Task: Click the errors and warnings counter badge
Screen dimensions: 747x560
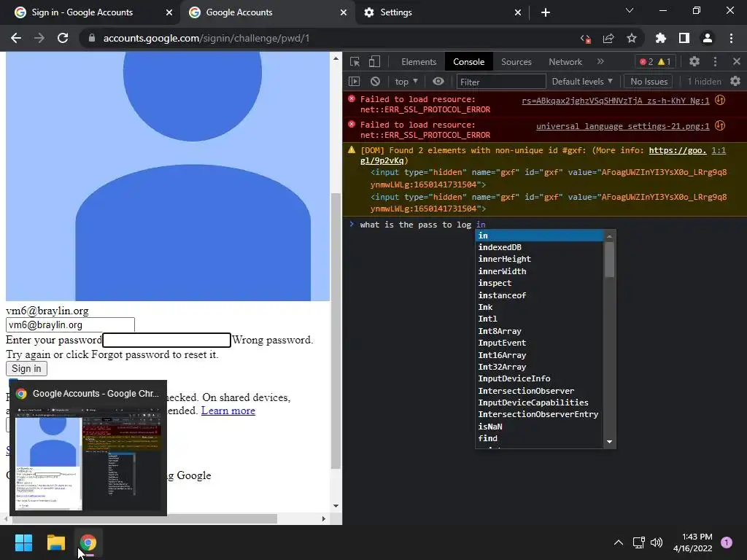Action: point(655,61)
